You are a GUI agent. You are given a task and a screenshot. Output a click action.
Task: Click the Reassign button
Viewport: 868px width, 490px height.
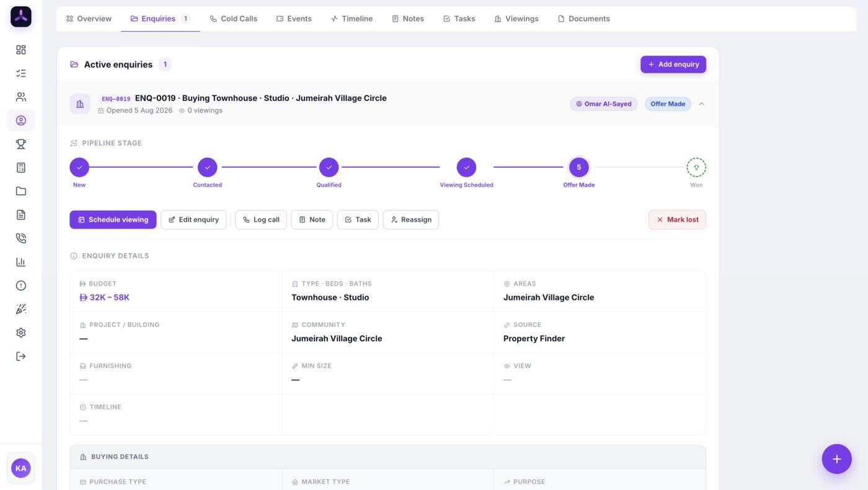pyautogui.click(x=411, y=220)
